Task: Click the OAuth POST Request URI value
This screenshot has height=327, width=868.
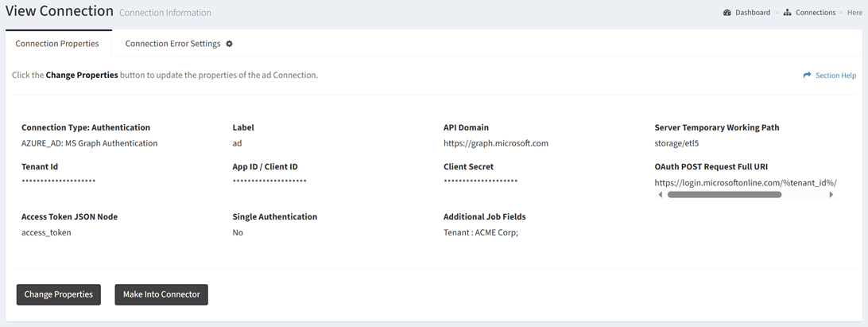Action: point(745,182)
